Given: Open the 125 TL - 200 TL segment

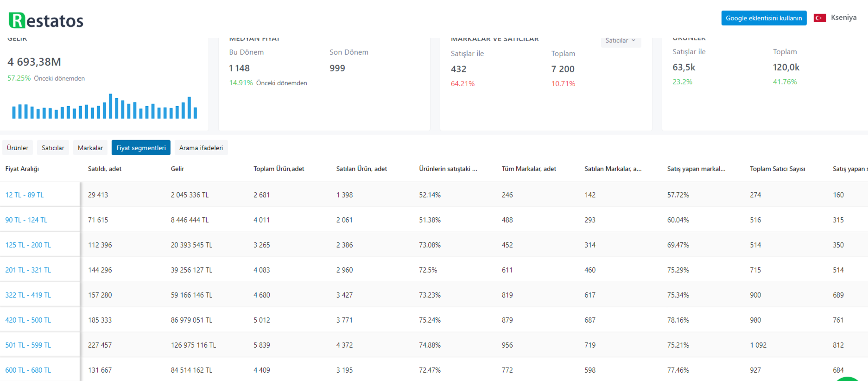Looking at the screenshot, I should 28,245.
